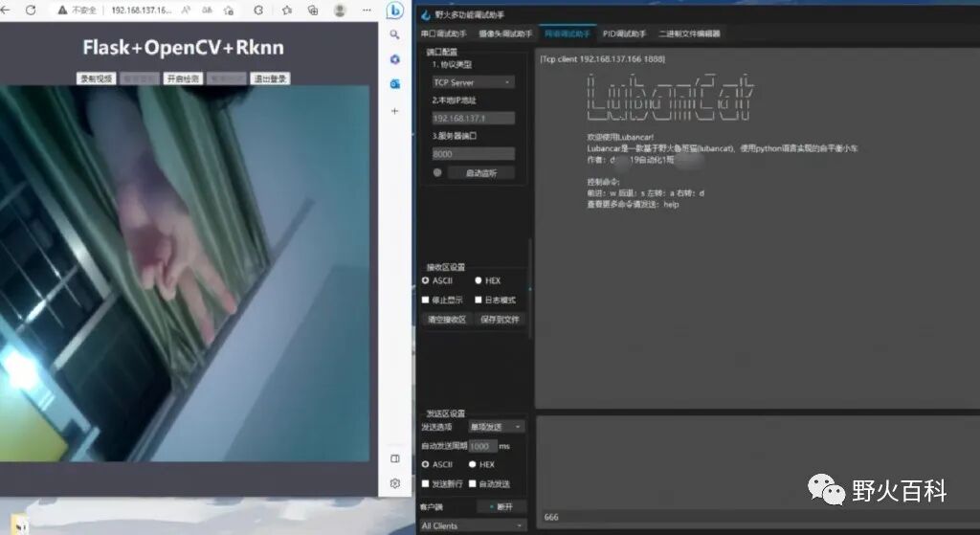Reload the browser page
980x535 pixels.
click(x=30, y=10)
